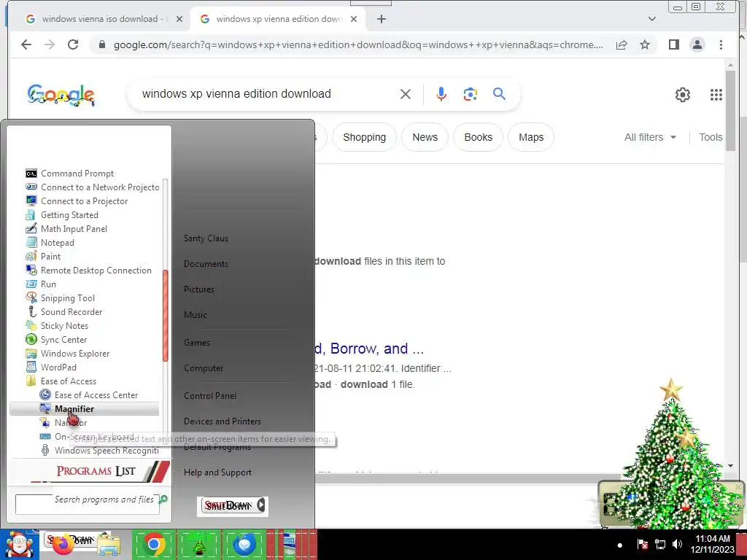The width and height of the screenshot is (747, 560).
Task: Click the Programs List back banner
Action: click(90, 471)
